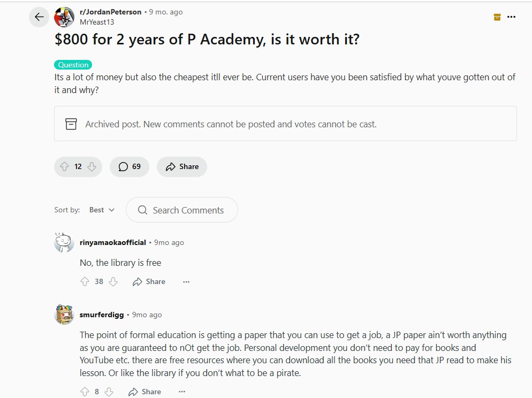Click the gold archive icon at top right
Viewport: 532px width, 398px height.
497,17
